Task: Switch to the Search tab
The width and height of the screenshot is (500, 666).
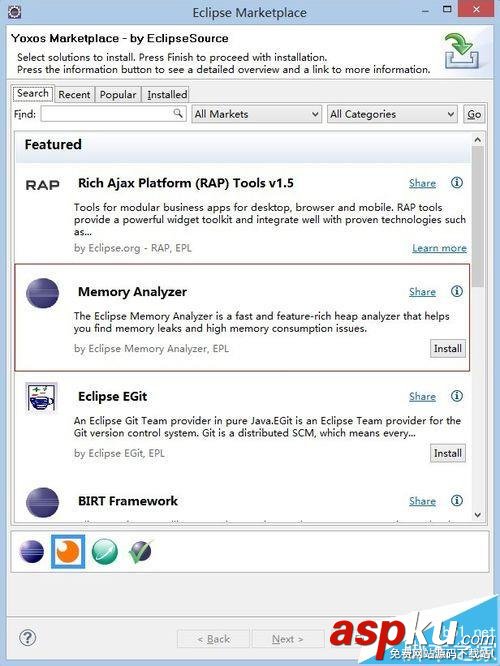Action: pyautogui.click(x=33, y=93)
